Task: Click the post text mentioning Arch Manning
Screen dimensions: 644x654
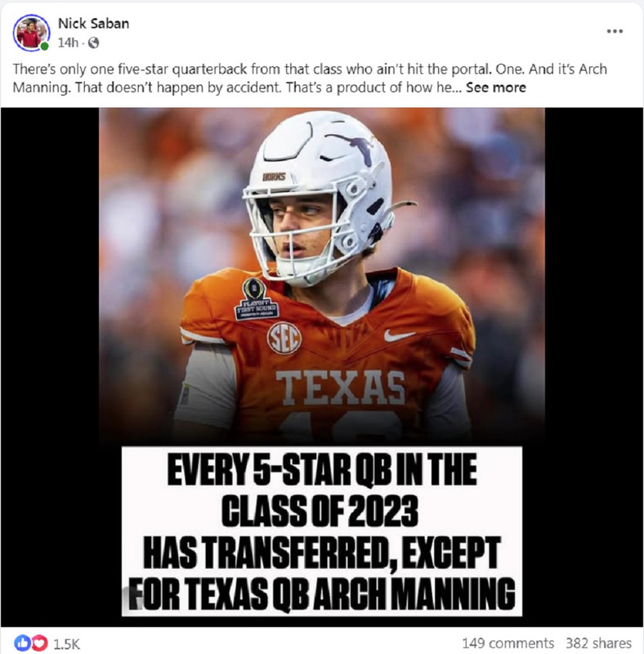Action: click(x=310, y=78)
